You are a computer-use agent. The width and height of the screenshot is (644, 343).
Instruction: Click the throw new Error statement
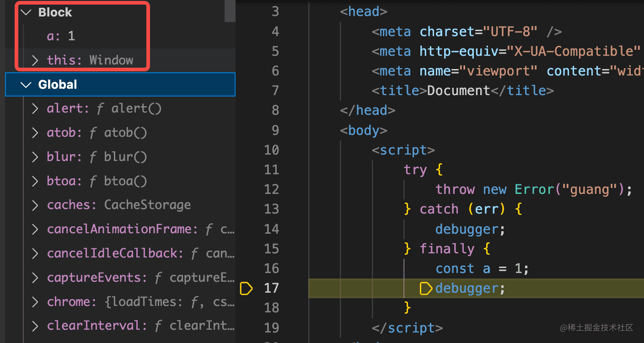coord(533,189)
